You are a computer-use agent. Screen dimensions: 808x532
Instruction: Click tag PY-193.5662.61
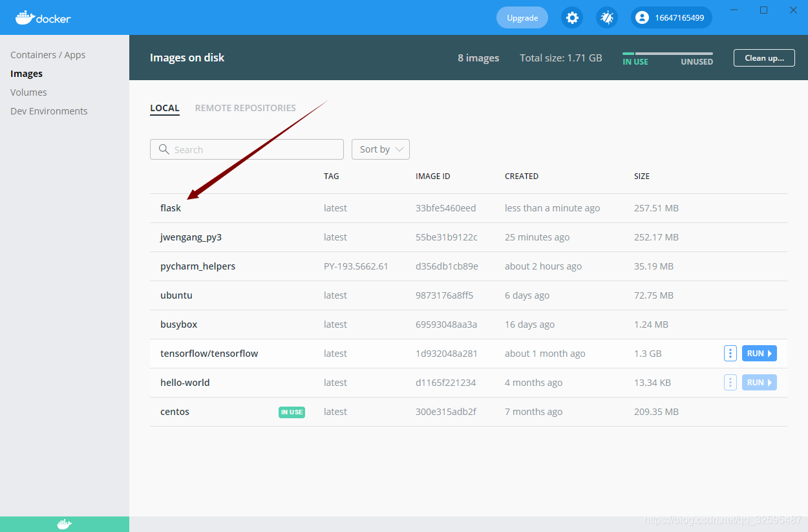pyautogui.click(x=356, y=266)
